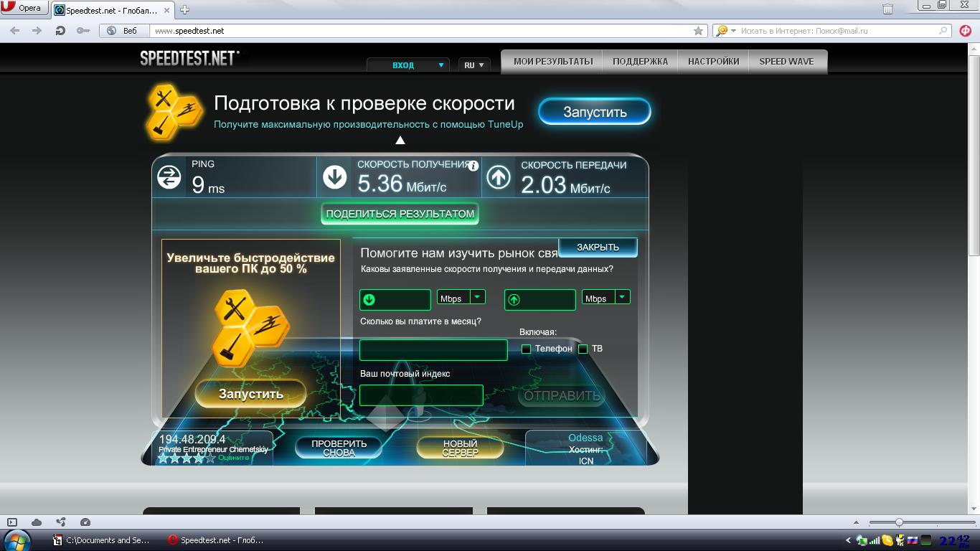Open a new tab with plus icon
This screenshot has width=980, height=551.
click(184, 10)
